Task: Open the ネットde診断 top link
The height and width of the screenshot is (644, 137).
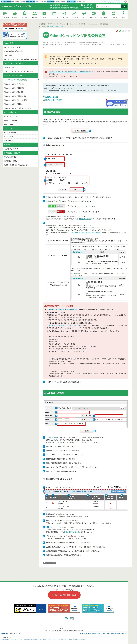Action: 80,2
